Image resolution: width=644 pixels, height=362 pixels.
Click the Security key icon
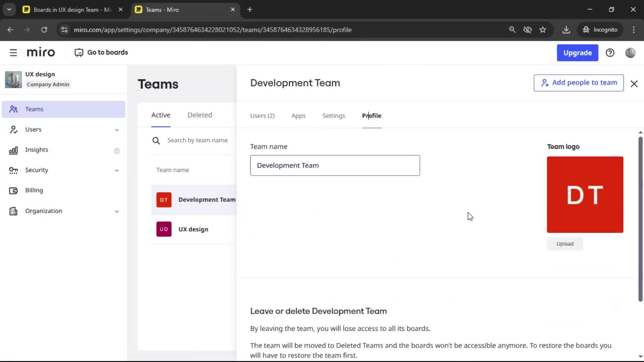13,170
